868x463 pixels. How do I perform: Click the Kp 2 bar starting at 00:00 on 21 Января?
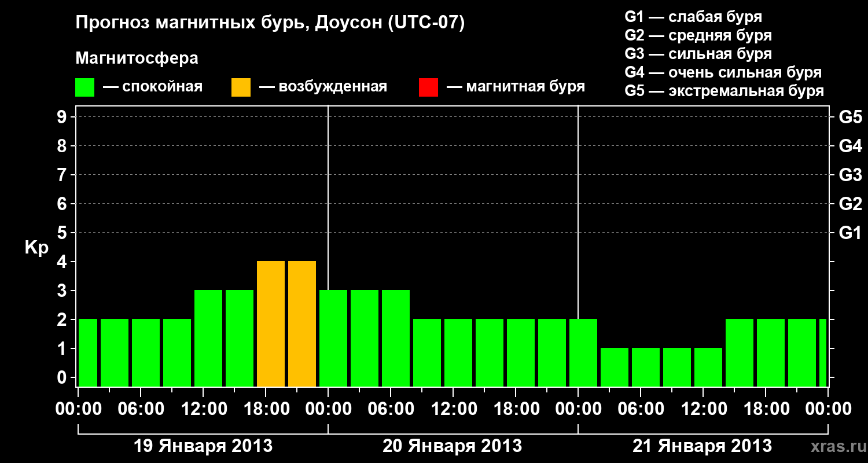click(x=583, y=352)
